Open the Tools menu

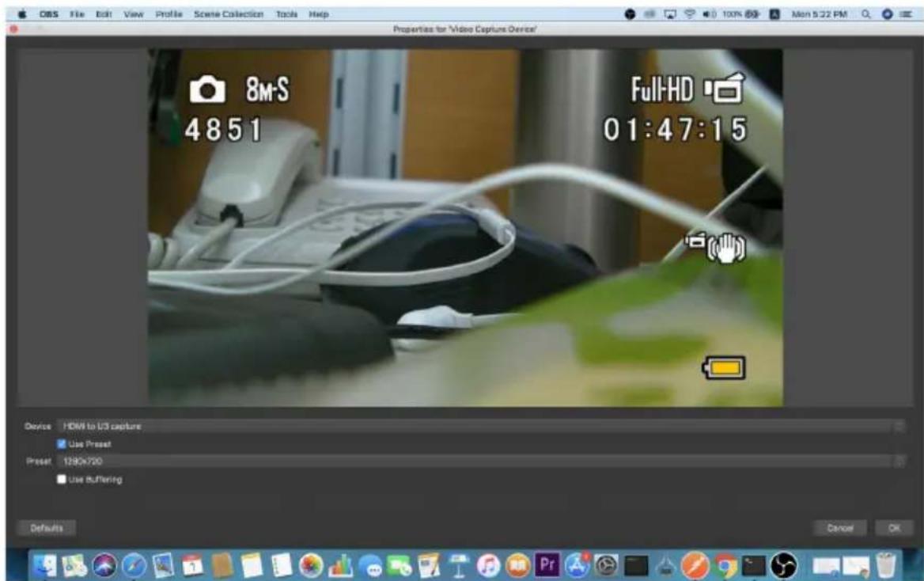click(x=287, y=14)
